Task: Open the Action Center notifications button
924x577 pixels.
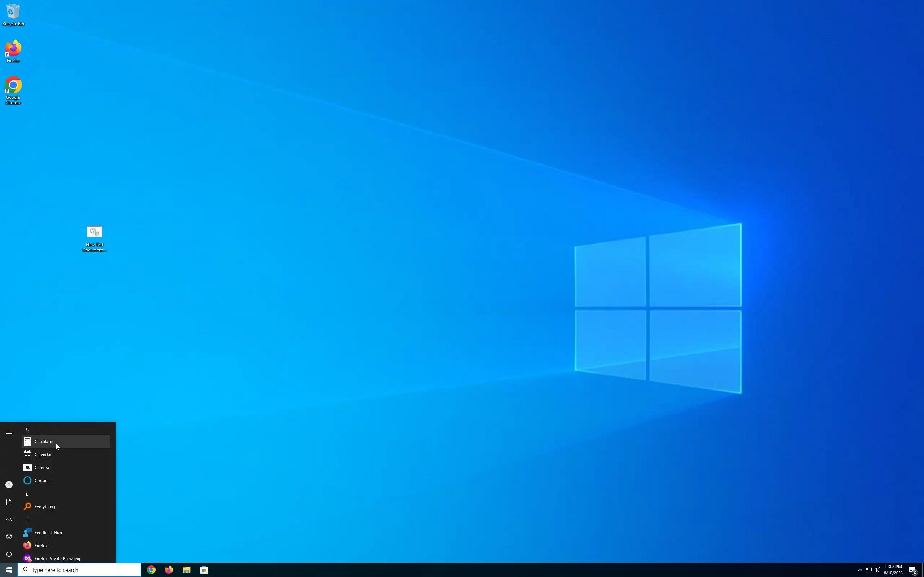Action: pos(913,570)
